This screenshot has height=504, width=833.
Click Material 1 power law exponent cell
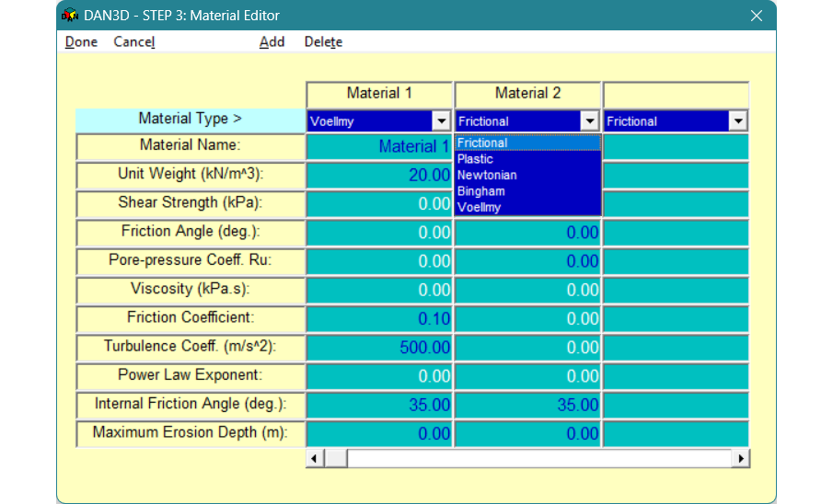coord(379,376)
